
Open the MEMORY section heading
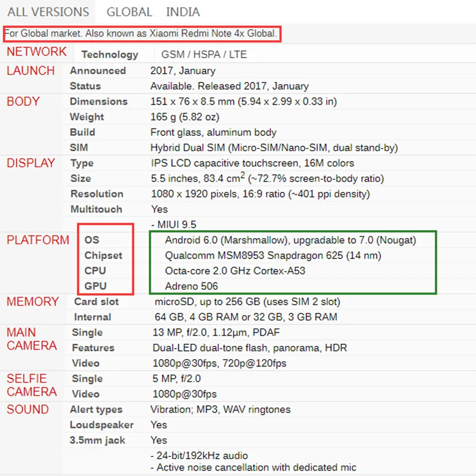[x=32, y=302]
